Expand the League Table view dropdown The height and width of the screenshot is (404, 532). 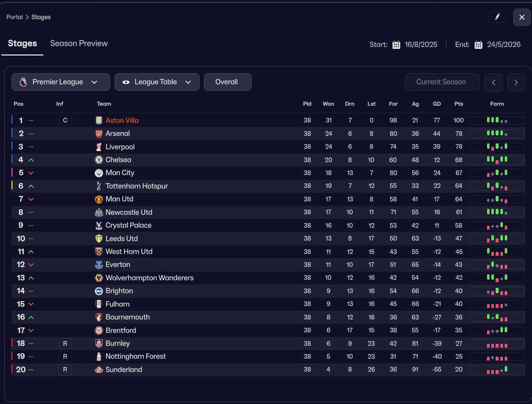tap(157, 82)
